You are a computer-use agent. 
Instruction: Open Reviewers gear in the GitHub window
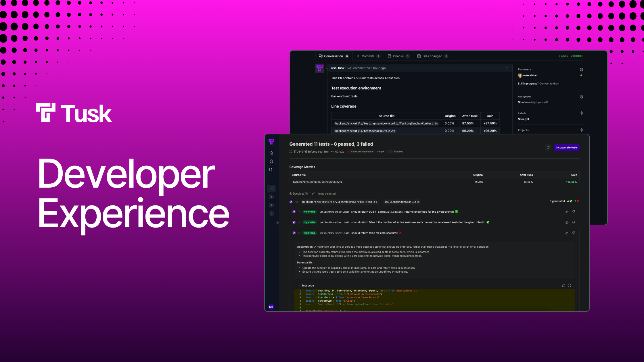pyautogui.click(x=581, y=70)
